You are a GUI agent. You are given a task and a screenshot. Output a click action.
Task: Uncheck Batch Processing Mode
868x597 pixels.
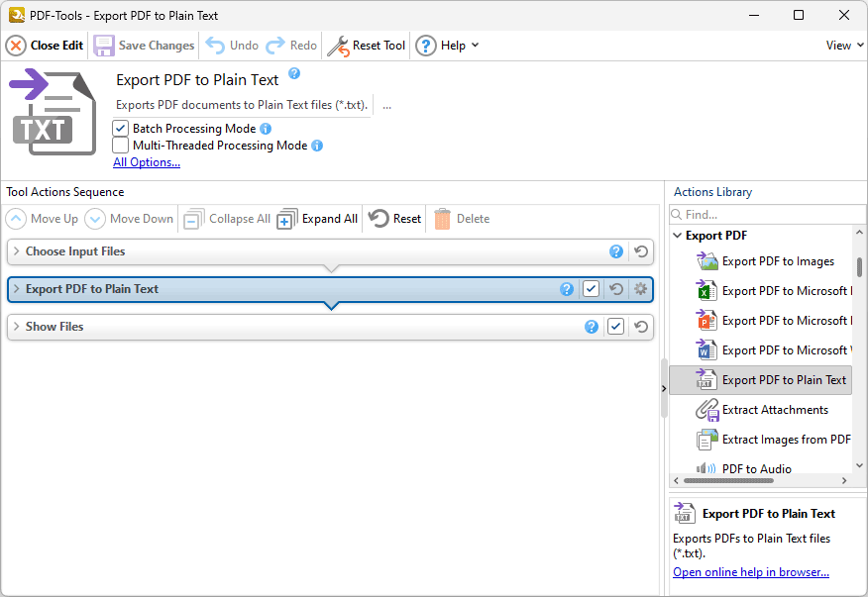tap(120, 128)
